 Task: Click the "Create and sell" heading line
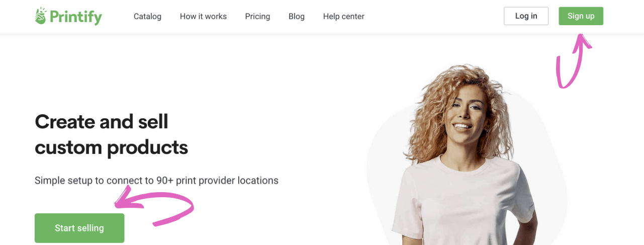point(102,122)
